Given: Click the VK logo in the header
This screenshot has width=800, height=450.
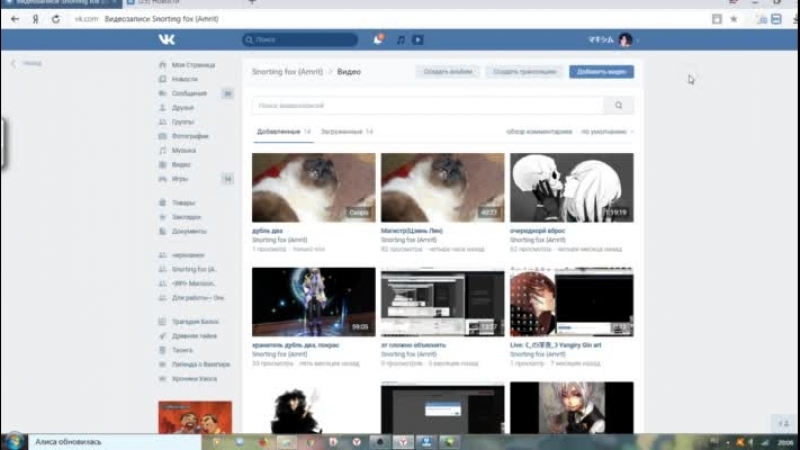Looking at the screenshot, I should coord(166,39).
